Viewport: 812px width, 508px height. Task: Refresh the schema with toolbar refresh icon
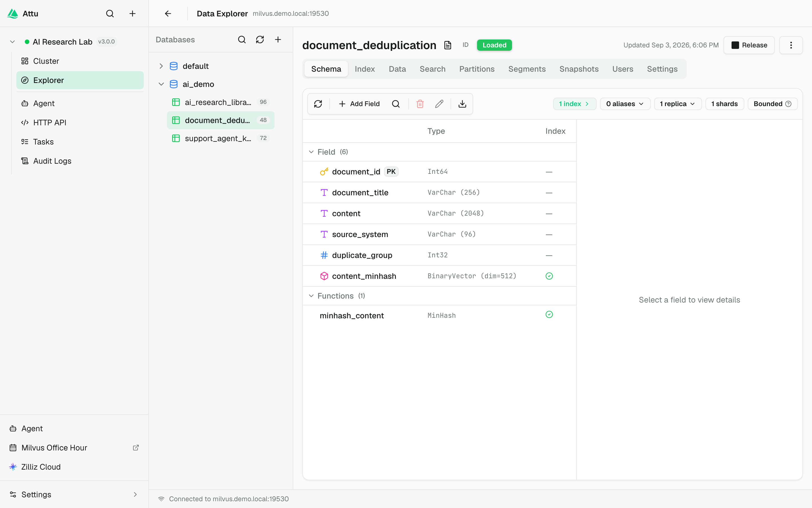318,104
